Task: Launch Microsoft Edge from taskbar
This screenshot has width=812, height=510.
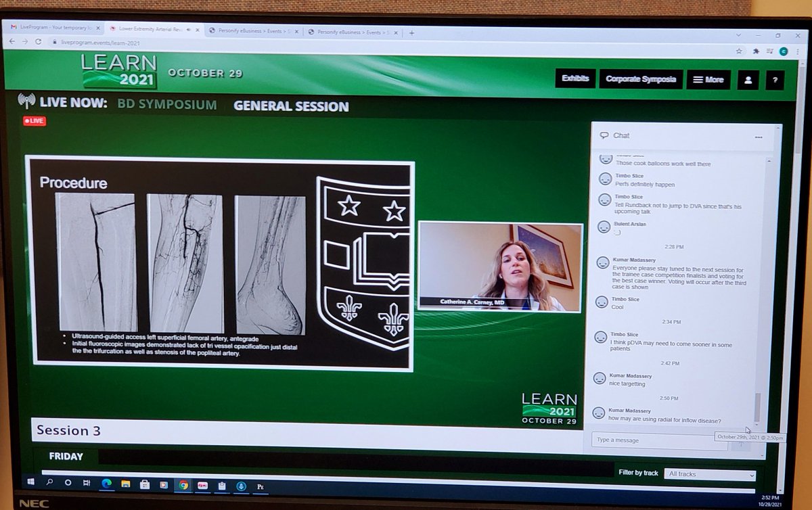Action: (x=106, y=484)
